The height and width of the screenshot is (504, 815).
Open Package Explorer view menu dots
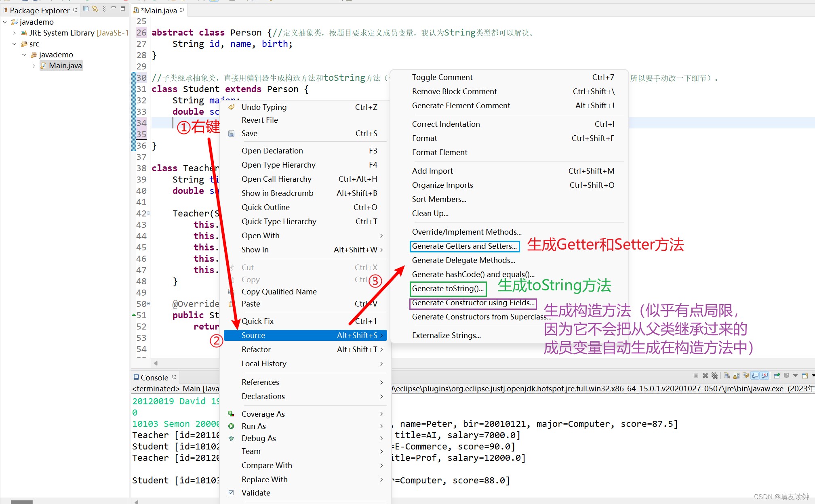(x=104, y=8)
